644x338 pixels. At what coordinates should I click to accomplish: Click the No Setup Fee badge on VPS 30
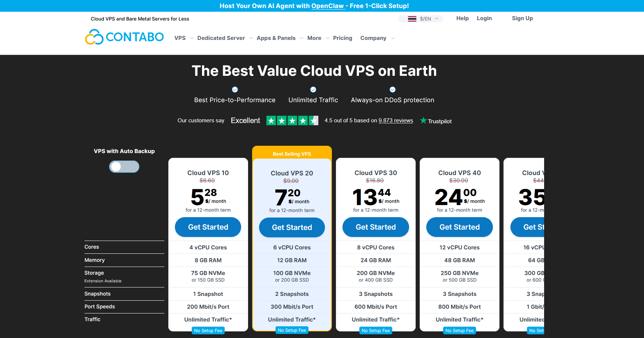tap(376, 331)
